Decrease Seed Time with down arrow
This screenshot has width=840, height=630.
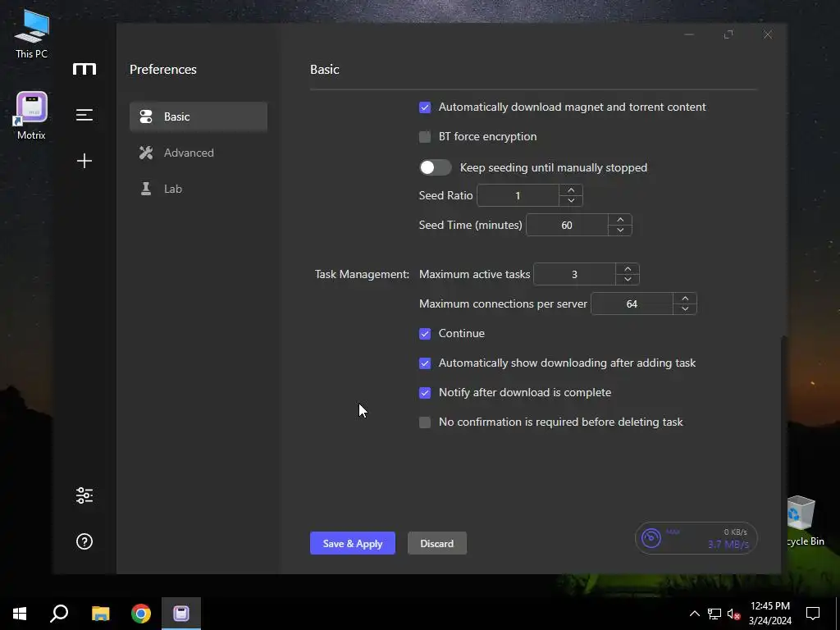(x=620, y=230)
